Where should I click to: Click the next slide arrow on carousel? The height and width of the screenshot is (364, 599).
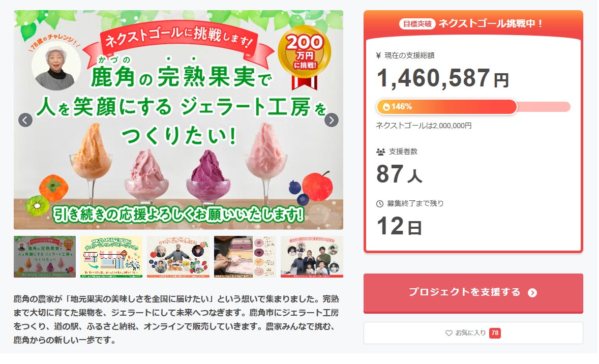click(x=332, y=120)
